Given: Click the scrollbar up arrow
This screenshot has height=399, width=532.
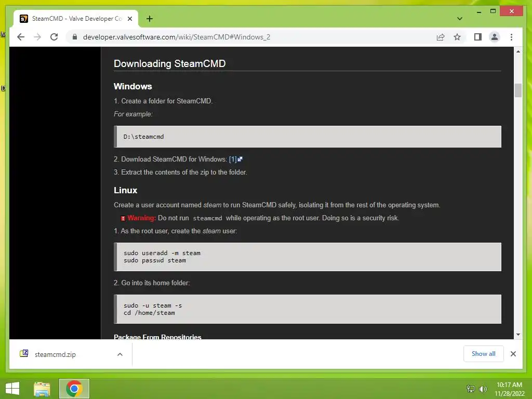Looking at the screenshot, I should pos(518,51).
